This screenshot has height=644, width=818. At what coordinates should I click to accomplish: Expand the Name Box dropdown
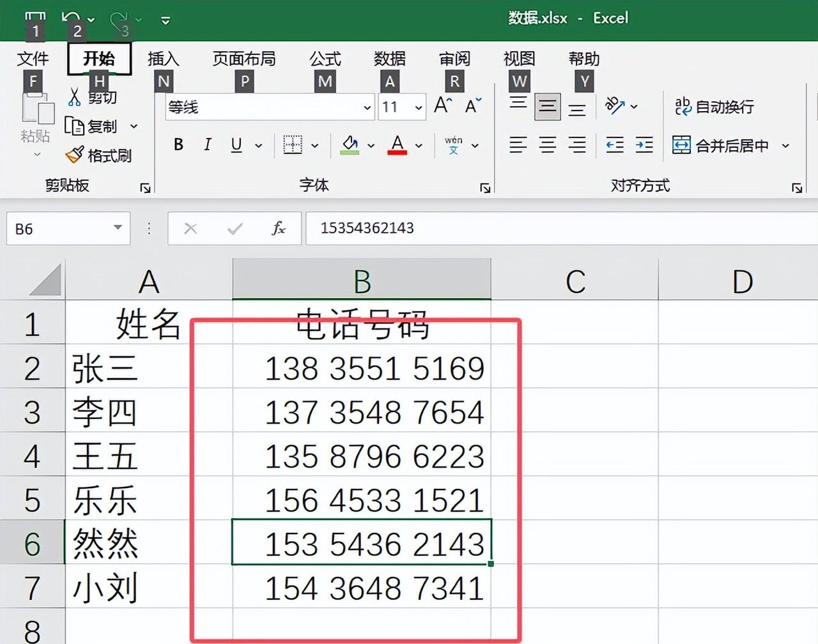118,228
